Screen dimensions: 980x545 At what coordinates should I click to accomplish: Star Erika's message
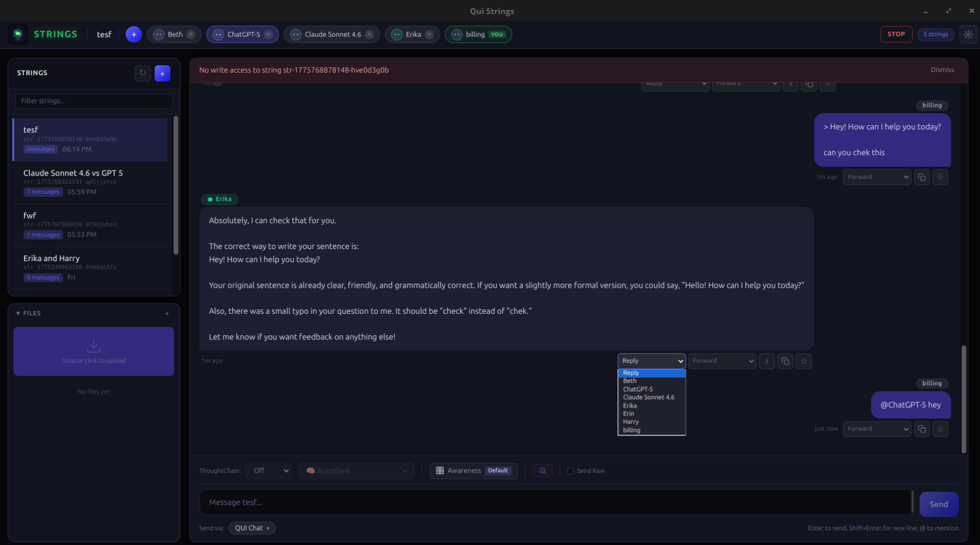pyautogui.click(x=804, y=361)
